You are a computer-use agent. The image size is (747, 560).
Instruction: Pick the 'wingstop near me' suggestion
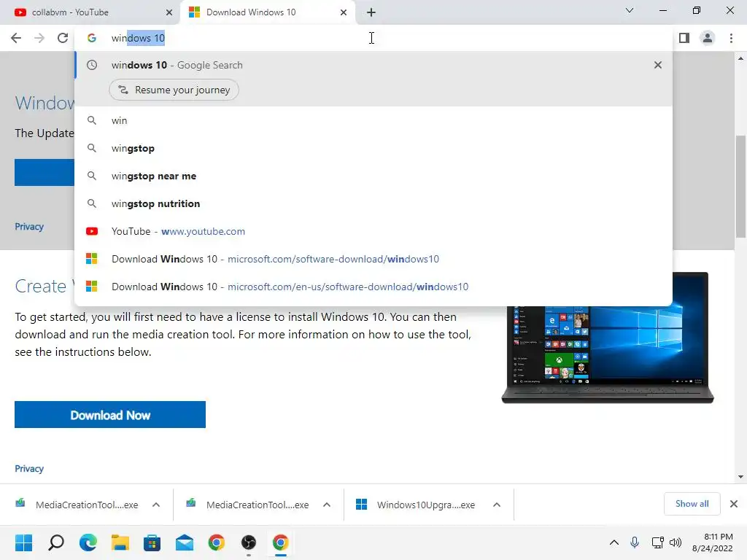[x=373, y=176]
